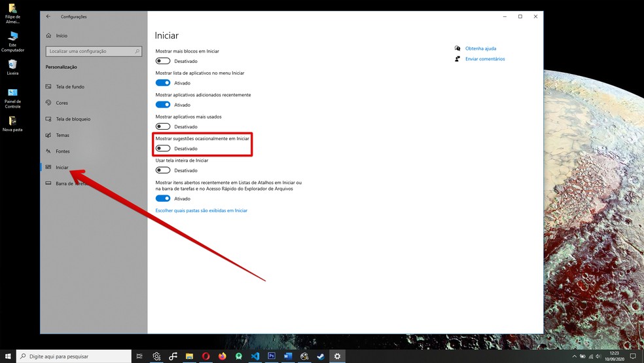Click the Barra de tarefas sidebar icon
The image size is (644, 363).
point(48,183)
